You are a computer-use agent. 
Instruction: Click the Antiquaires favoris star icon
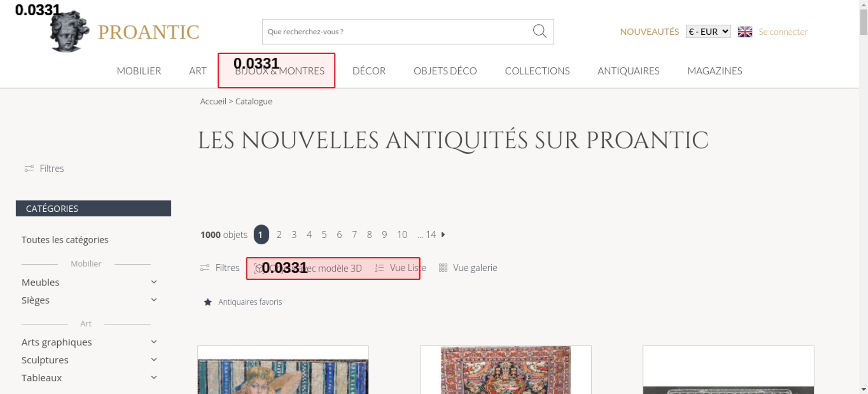(208, 302)
